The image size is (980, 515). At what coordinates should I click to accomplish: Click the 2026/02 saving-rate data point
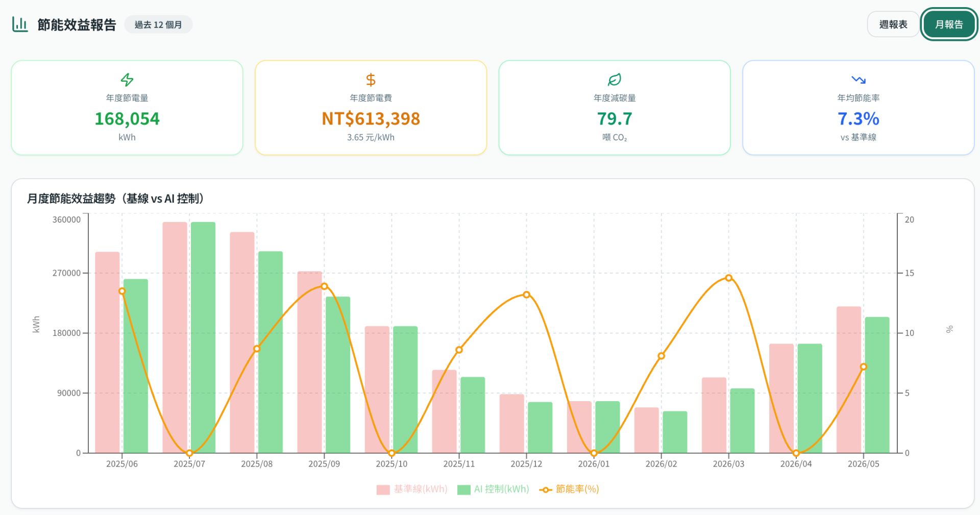click(661, 356)
